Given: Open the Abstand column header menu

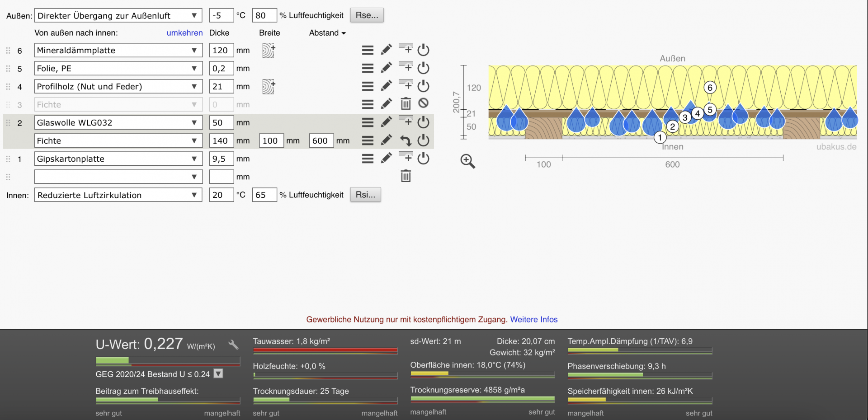Looking at the screenshot, I should pyautogui.click(x=327, y=33).
